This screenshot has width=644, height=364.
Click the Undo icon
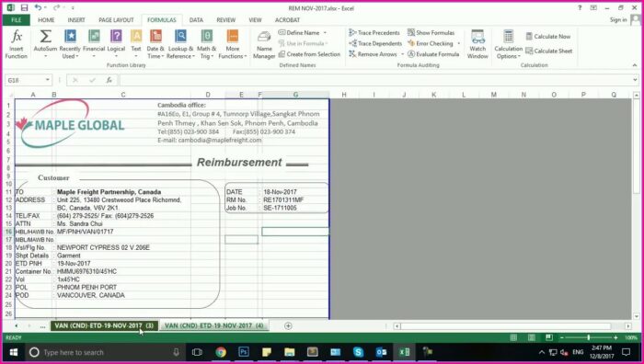38,7
